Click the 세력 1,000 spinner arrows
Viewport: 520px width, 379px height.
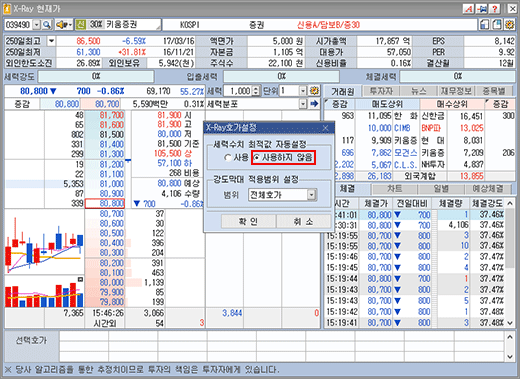(256, 91)
